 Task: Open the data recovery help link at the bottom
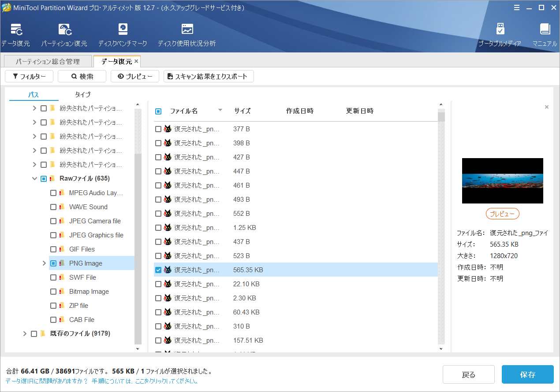(x=102, y=381)
